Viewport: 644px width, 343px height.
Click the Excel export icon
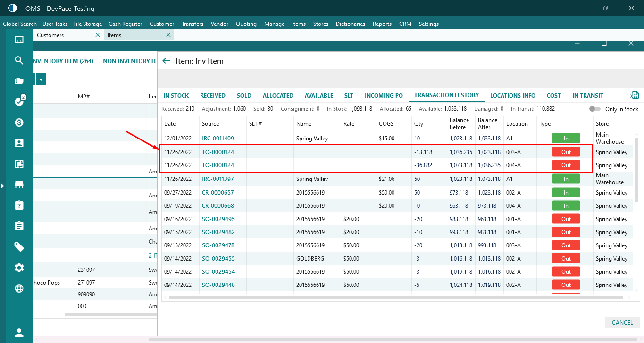[635, 95]
